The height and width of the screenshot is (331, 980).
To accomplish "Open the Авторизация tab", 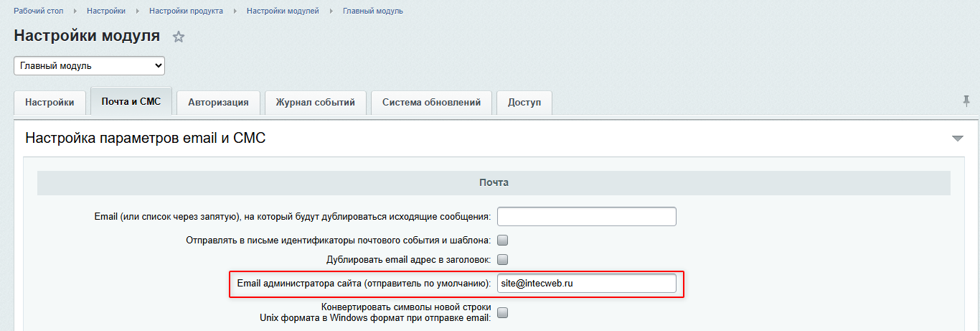I will [218, 102].
